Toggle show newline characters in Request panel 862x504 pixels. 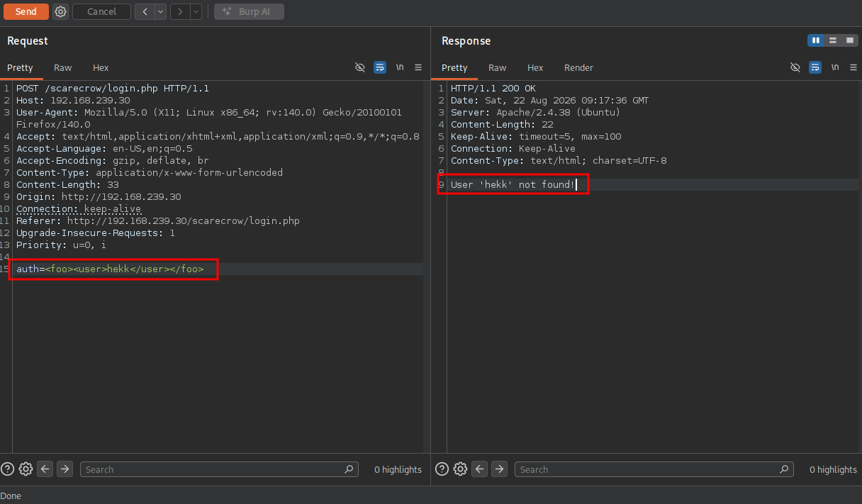click(400, 67)
